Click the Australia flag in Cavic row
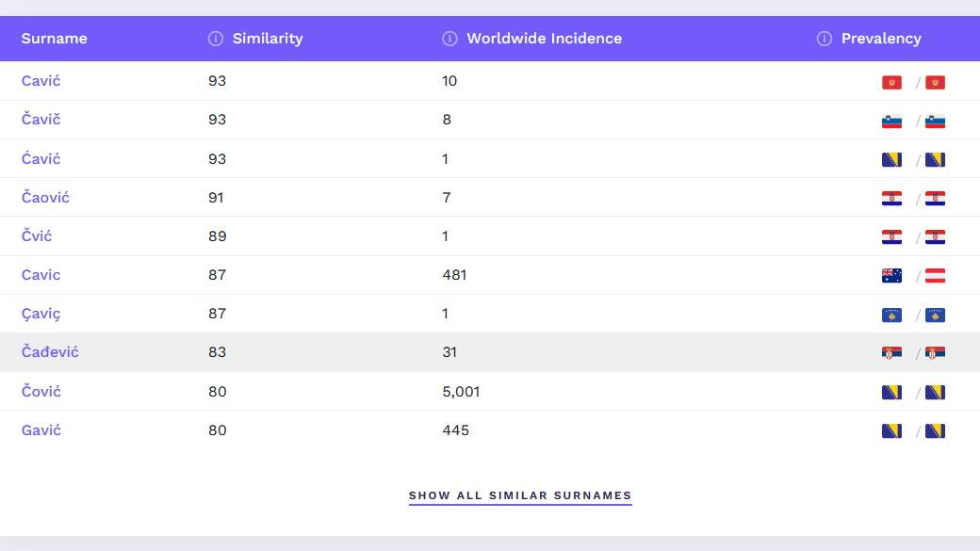980x551 pixels. [891, 276]
